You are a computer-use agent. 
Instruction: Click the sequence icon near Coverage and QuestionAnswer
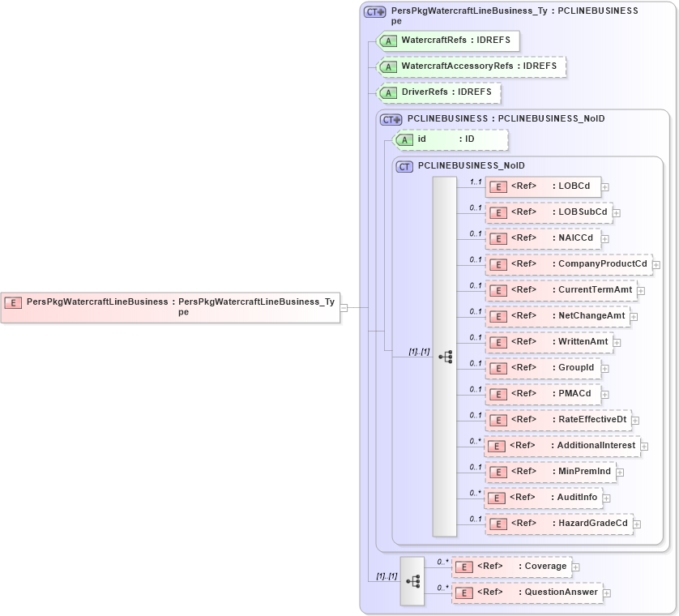point(412,580)
